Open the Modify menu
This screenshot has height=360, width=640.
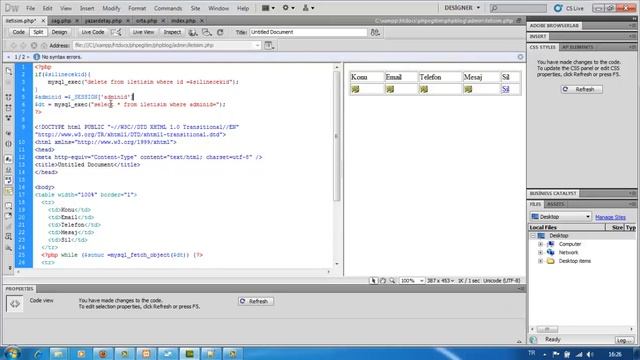(111, 8)
